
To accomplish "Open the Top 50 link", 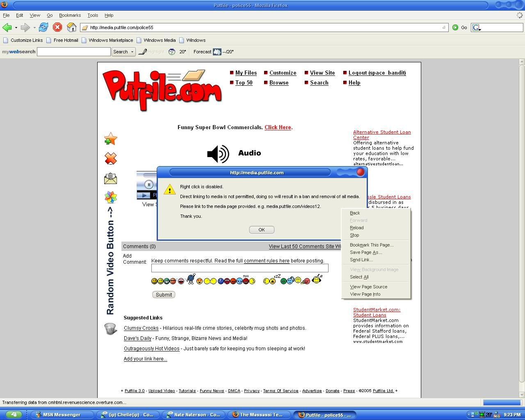I will click(244, 82).
